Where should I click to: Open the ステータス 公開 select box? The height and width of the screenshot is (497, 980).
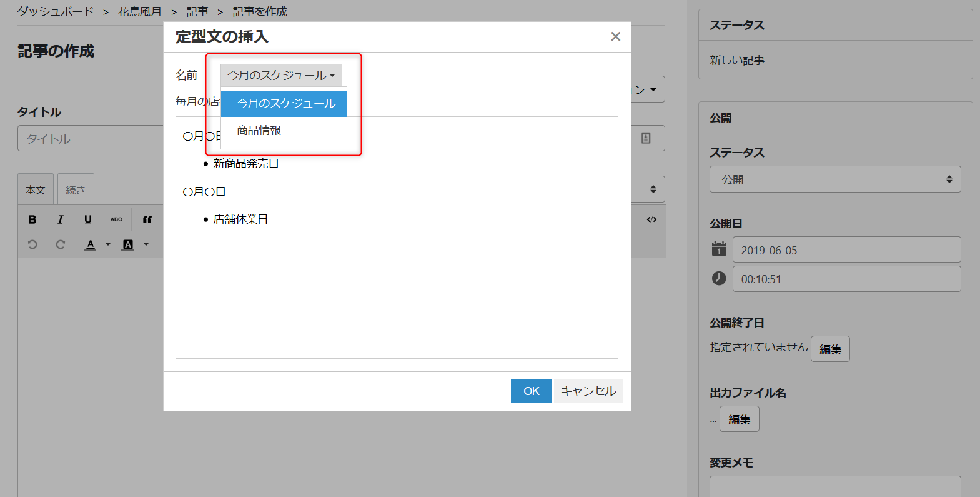(835, 179)
